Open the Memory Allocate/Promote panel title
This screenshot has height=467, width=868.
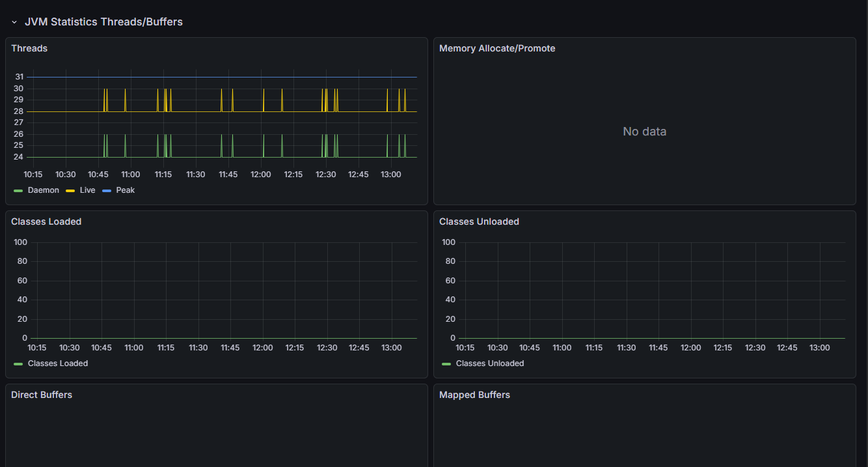tap(497, 48)
